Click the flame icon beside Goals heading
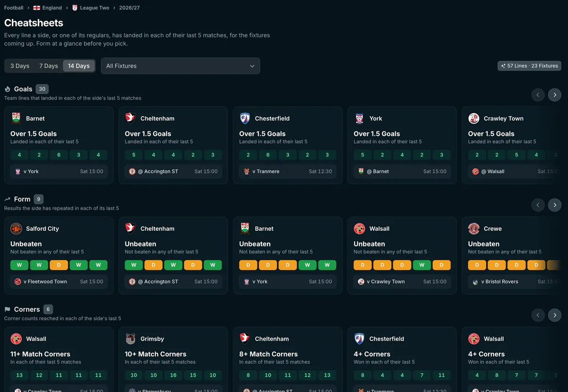The width and height of the screenshot is (568, 392). pos(8,89)
